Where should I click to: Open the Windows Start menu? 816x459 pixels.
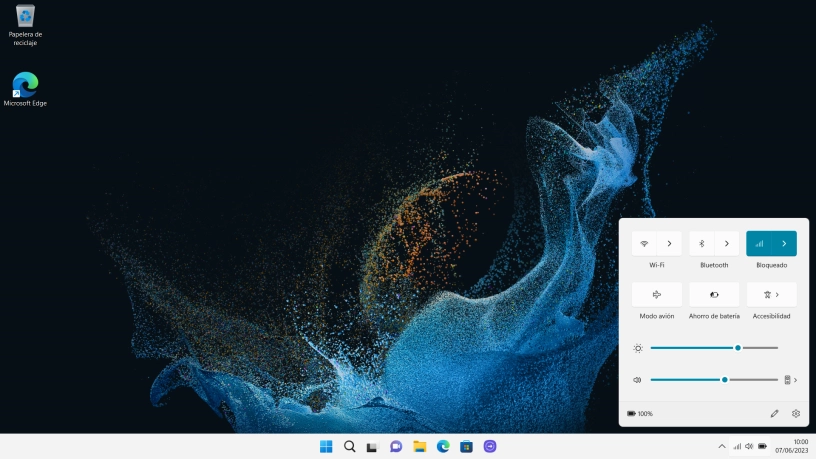pos(326,447)
